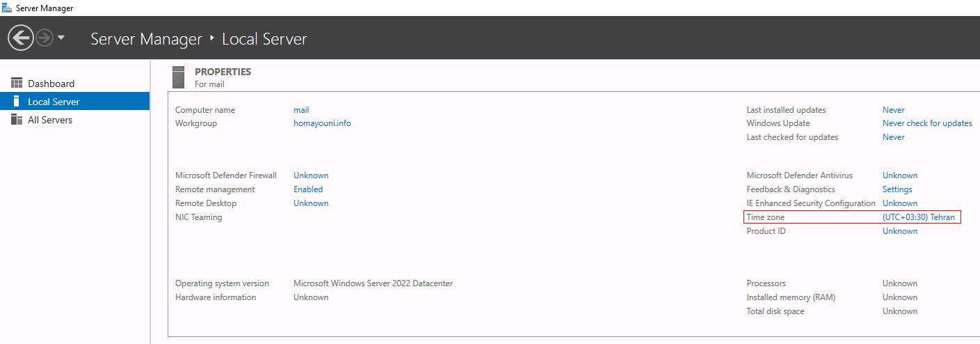Click "Never check for updates" link
Image resolution: width=980 pixels, height=344 pixels.
click(x=927, y=123)
